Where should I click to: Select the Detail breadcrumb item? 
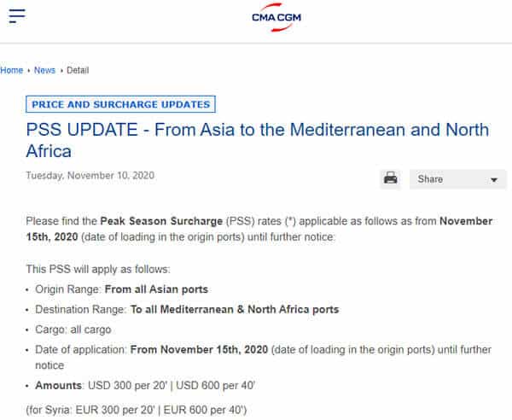tap(78, 70)
